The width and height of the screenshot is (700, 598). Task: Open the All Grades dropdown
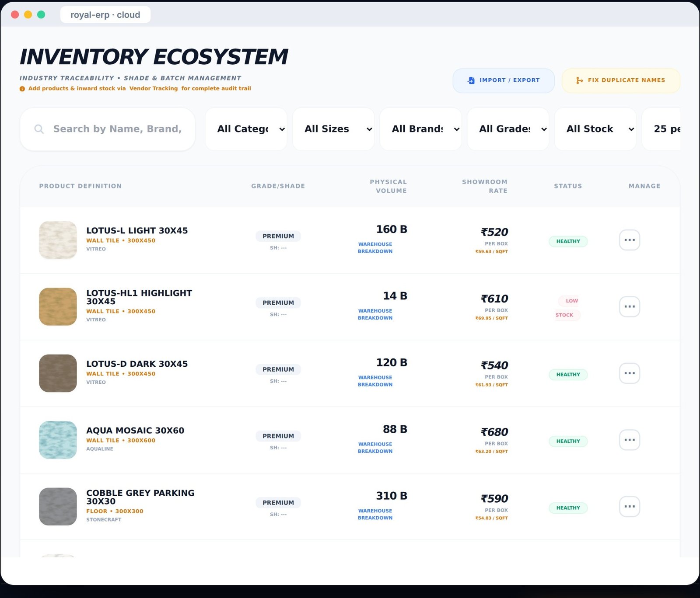[x=508, y=129]
